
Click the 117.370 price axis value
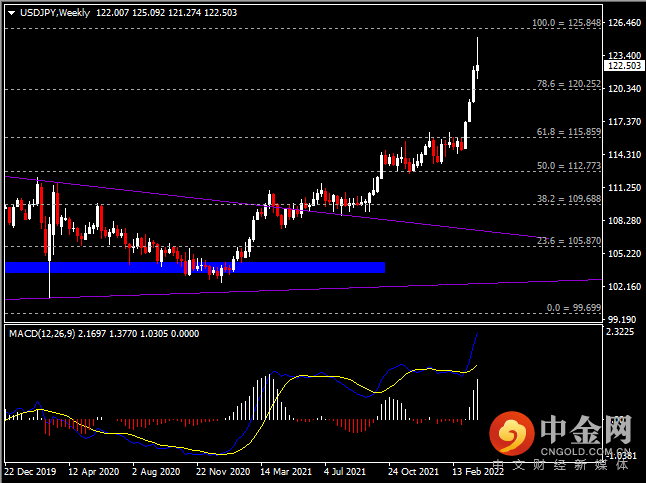click(625, 122)
